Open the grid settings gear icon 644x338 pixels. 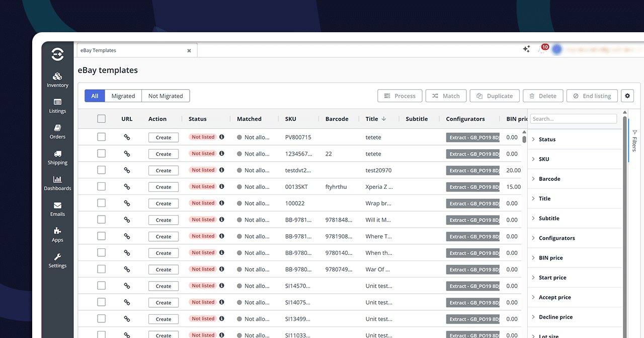627,96
